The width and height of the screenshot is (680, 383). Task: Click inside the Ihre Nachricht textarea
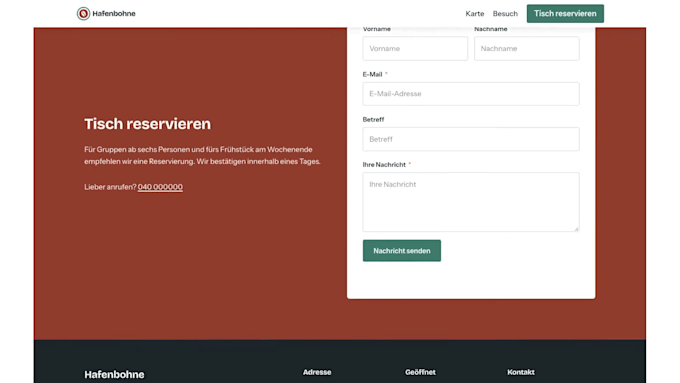click(471, 202)
